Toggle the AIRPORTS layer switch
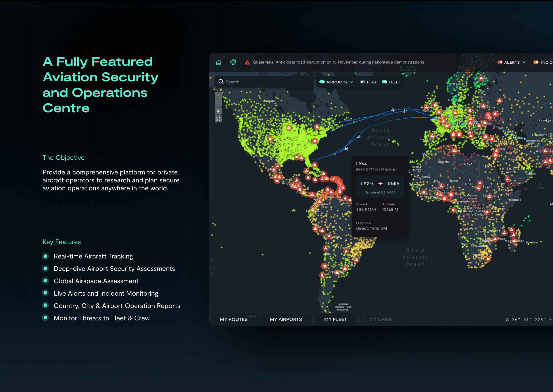The image size is (553, 392). pyautogui.click(x=322, y=82)
